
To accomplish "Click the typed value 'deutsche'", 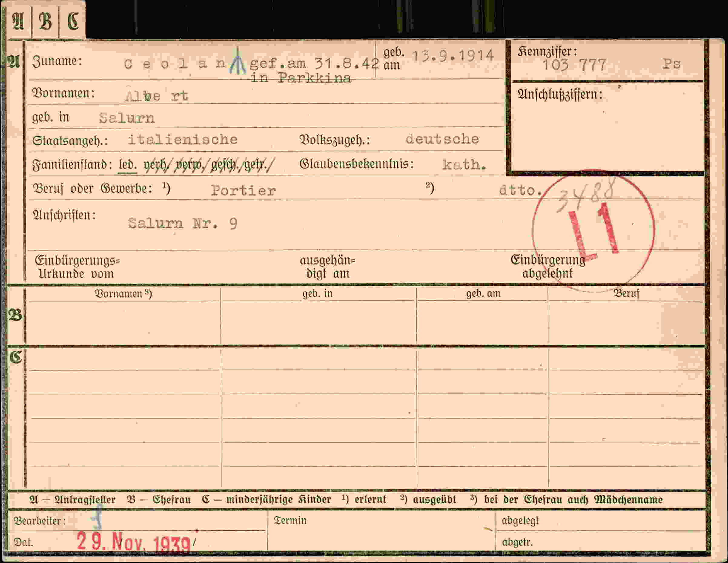I will (442, 139).
